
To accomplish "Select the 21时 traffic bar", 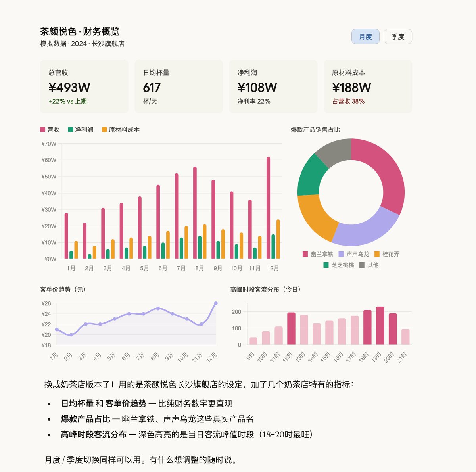I will (405, 337).
